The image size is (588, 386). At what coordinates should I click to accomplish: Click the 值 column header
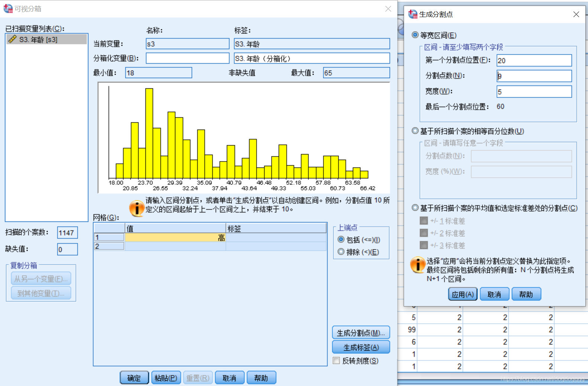click(175, 228)
